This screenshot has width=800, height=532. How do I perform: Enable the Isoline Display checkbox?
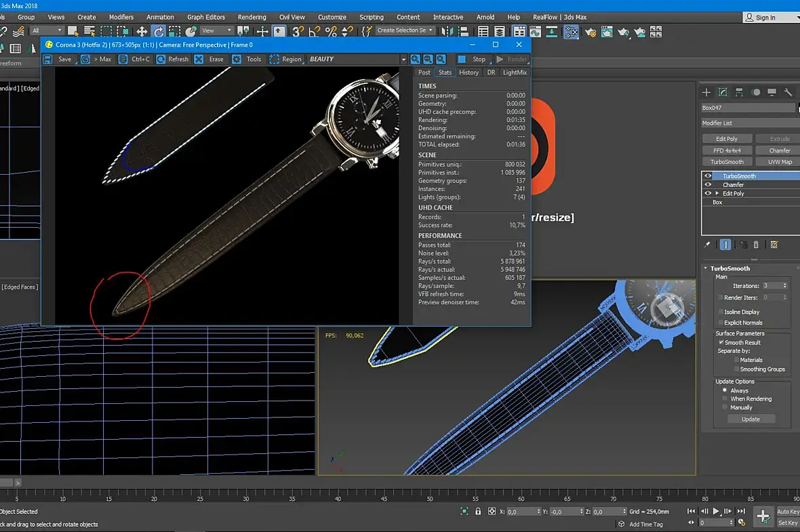pos(720,312)
